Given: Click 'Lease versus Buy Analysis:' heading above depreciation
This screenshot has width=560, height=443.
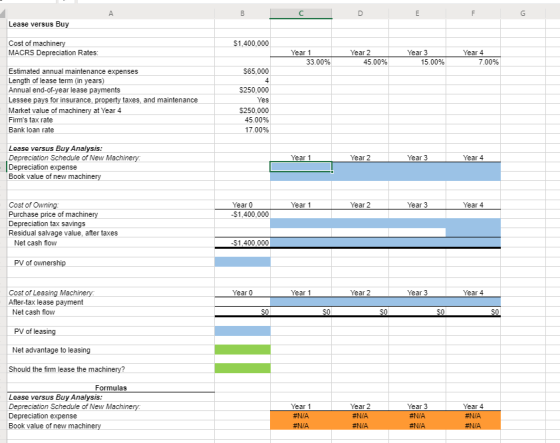Looking at the screenshot, I should point(55,148).
